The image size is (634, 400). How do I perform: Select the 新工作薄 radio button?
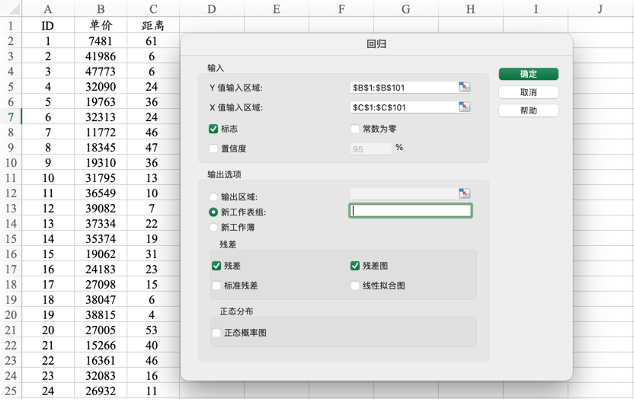214,227
